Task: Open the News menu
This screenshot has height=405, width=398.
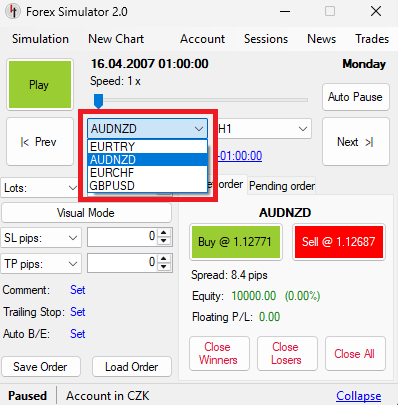Action: point(321,39)
